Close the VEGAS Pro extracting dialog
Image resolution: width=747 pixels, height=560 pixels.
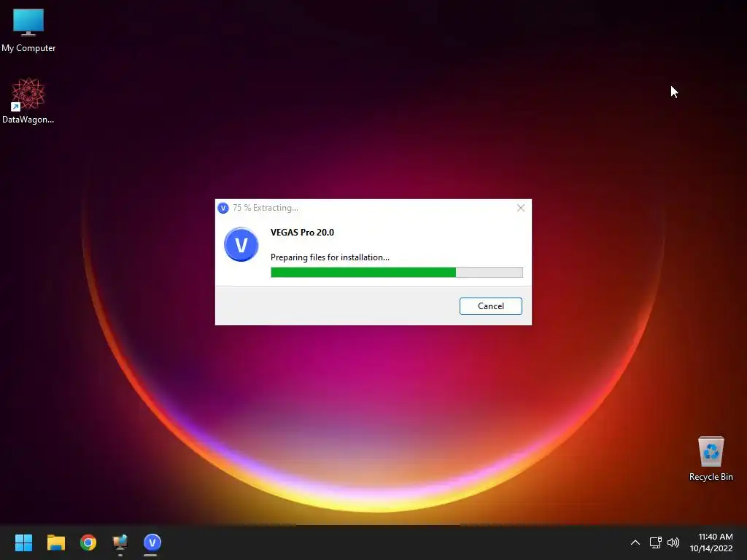coord(521,208)
